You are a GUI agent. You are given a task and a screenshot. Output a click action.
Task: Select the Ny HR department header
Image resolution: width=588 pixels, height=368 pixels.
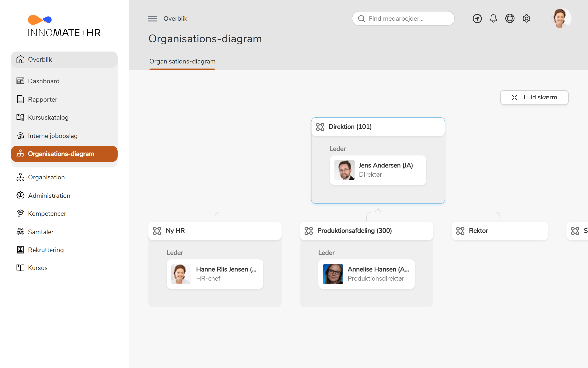click(x=215, y=231)
